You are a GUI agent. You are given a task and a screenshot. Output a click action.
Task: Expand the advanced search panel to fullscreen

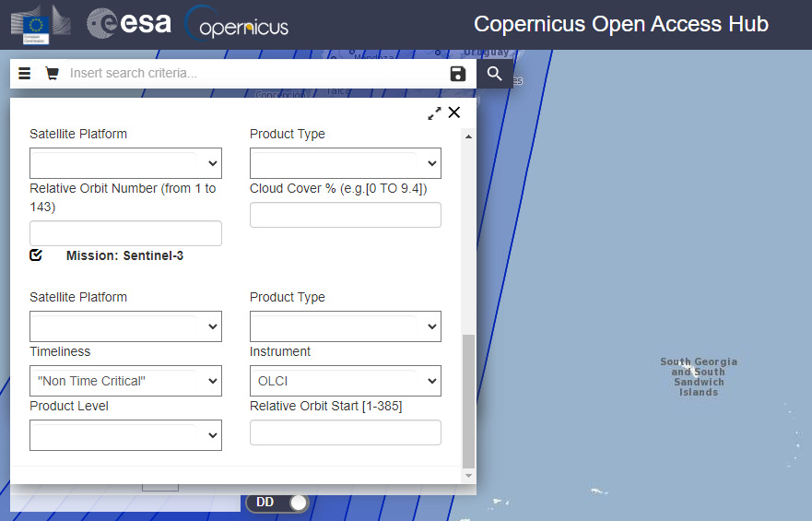pos(434,112)
